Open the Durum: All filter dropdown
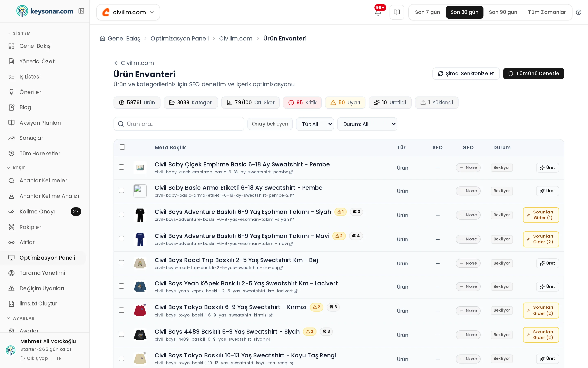The height and width of the screenshot is (368, 588). (367, 124)
